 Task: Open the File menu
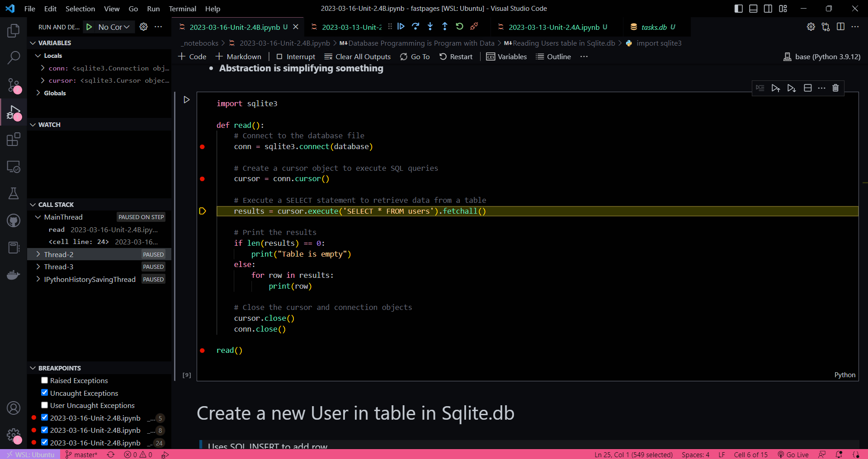click(30, 9)
